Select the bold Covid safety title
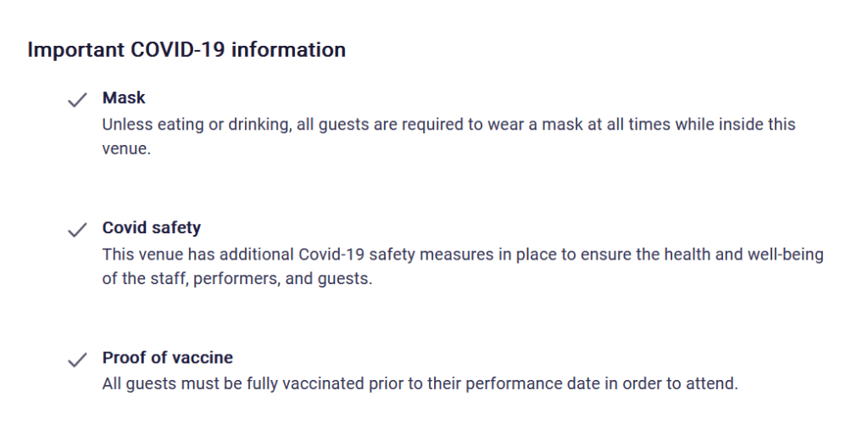This screenshot has width=868, height=430. coord(152,228)
